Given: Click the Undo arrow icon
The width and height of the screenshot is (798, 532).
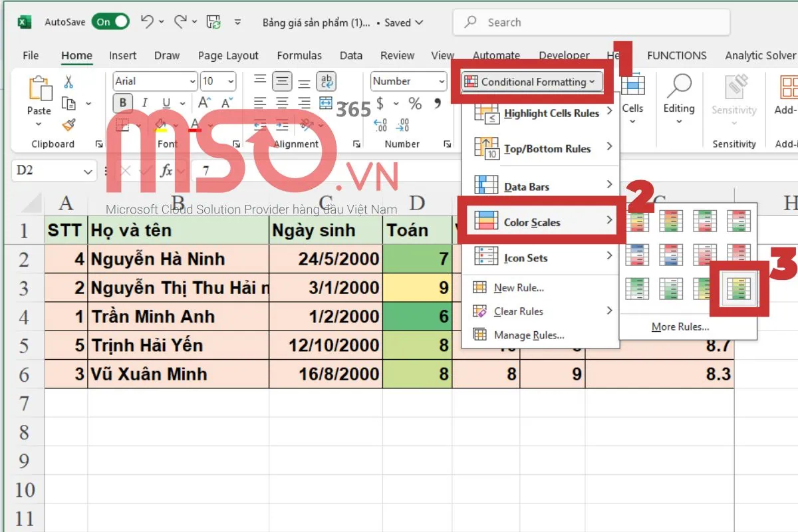Looking at the screenshot, I should (148, 22).
